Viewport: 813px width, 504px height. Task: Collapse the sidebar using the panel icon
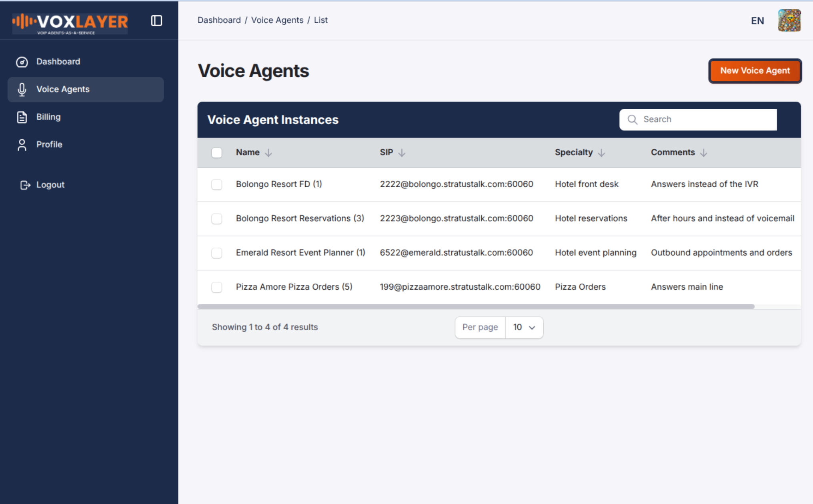pos(156,20)
